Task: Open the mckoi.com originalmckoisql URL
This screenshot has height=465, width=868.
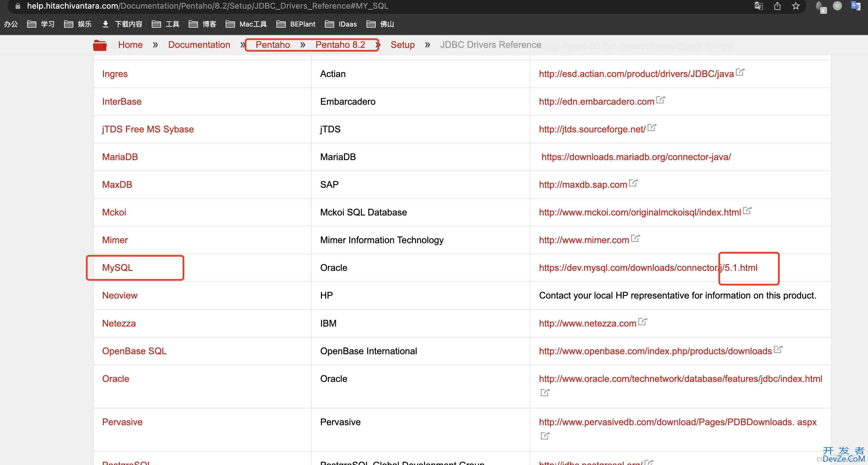Action: point(640,212)
